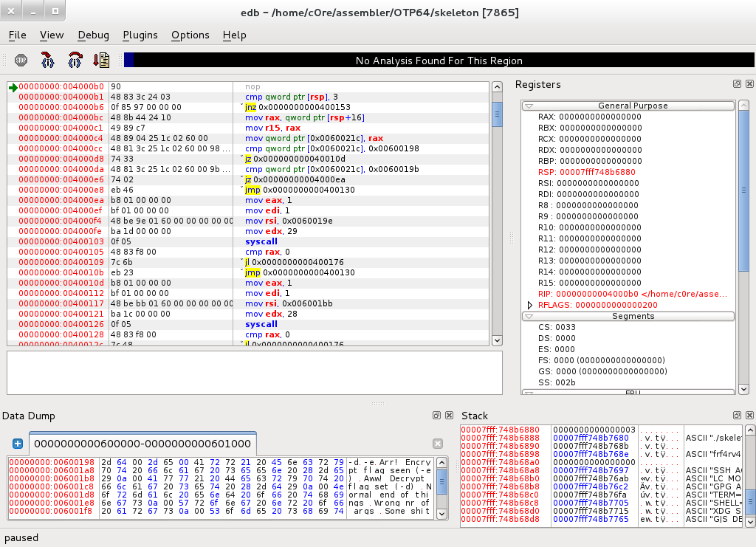This screenshot has width=756, height=547.
Task: Close the Stack panel
Action: pyautogui.click(x=749, y=416)
